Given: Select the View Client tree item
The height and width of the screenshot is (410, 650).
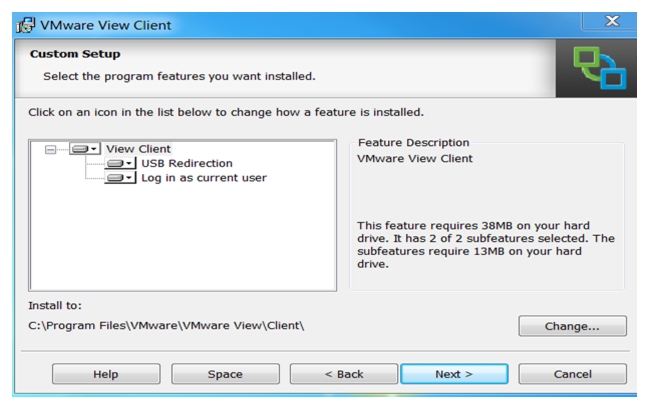Looking at the screenshot, I should [x=138, y=149].
